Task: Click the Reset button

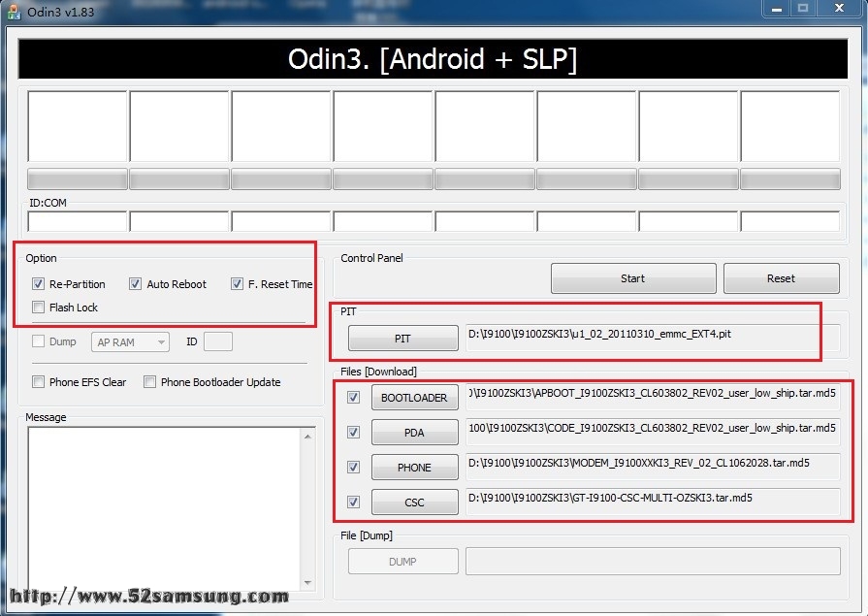Action: tap(781, 278)
